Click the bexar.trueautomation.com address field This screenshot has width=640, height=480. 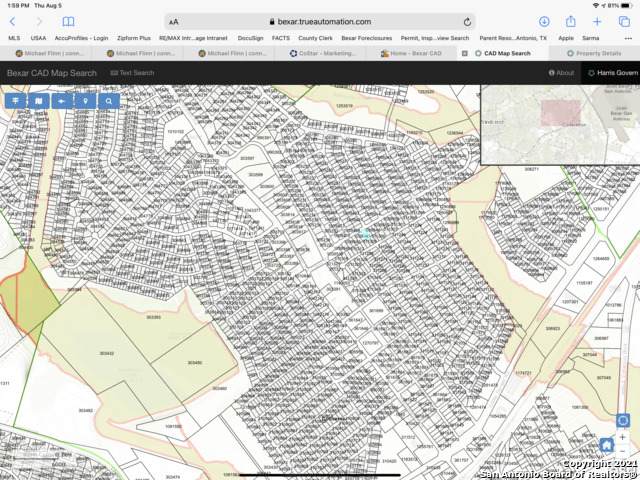320,21
